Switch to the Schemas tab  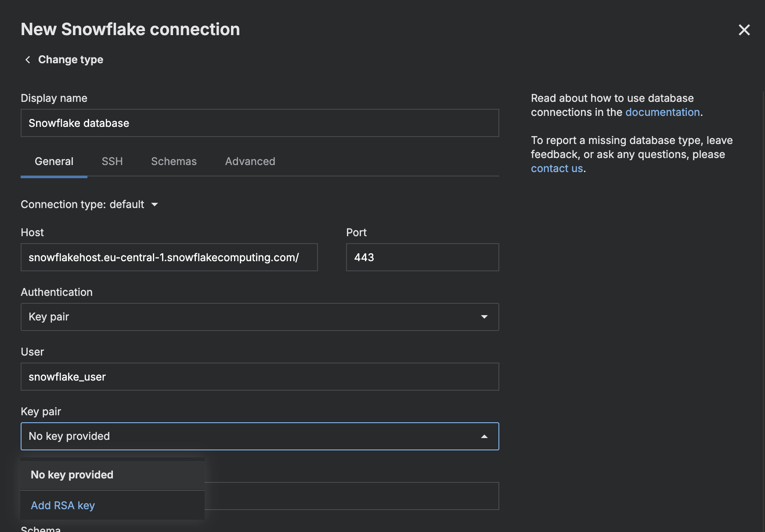coord(174,161)
